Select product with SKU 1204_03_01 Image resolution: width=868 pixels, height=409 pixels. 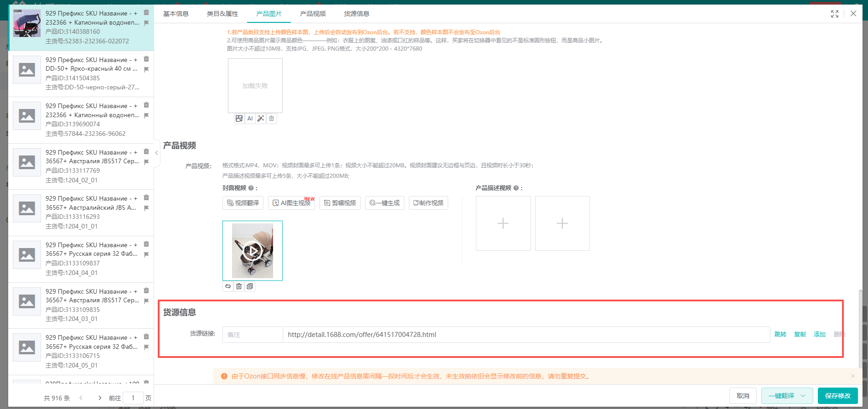pos(81,305)
